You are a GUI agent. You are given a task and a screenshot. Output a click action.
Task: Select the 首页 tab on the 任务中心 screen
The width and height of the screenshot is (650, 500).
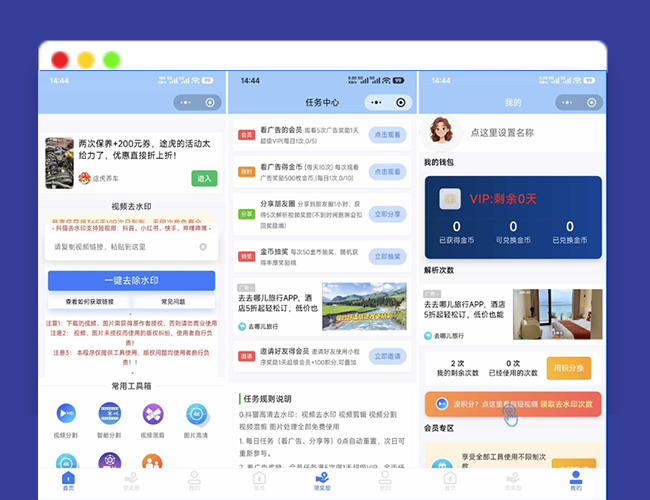click(x=259, y=481)
